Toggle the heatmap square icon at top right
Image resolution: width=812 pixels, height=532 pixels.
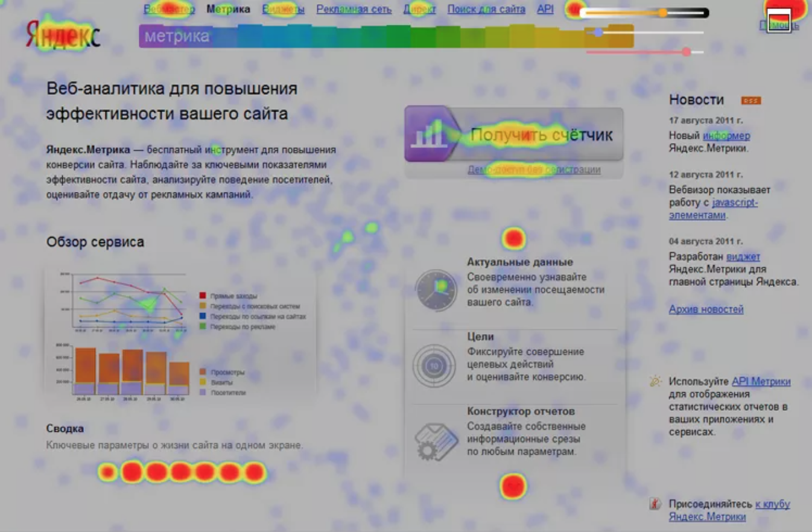779,21
